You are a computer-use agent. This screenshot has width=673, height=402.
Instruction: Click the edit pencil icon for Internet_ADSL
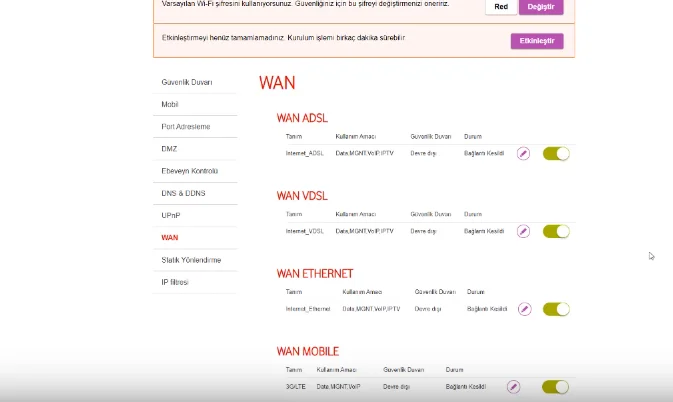coord(523,153)
